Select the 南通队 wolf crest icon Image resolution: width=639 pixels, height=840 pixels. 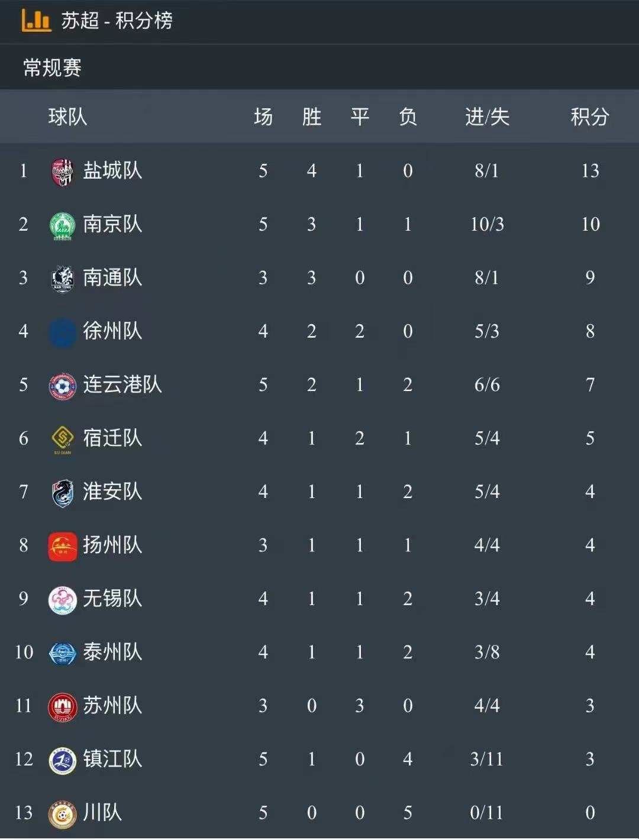(62, 279)
